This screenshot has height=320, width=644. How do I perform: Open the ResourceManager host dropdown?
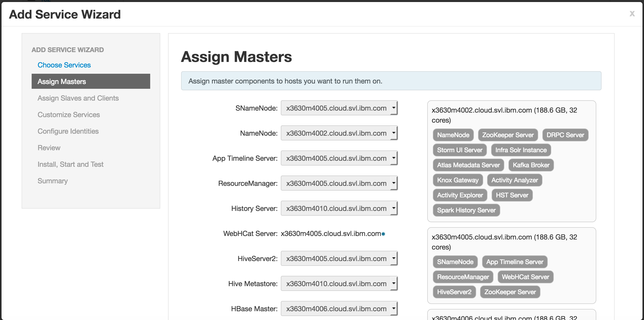coord(339,183)
